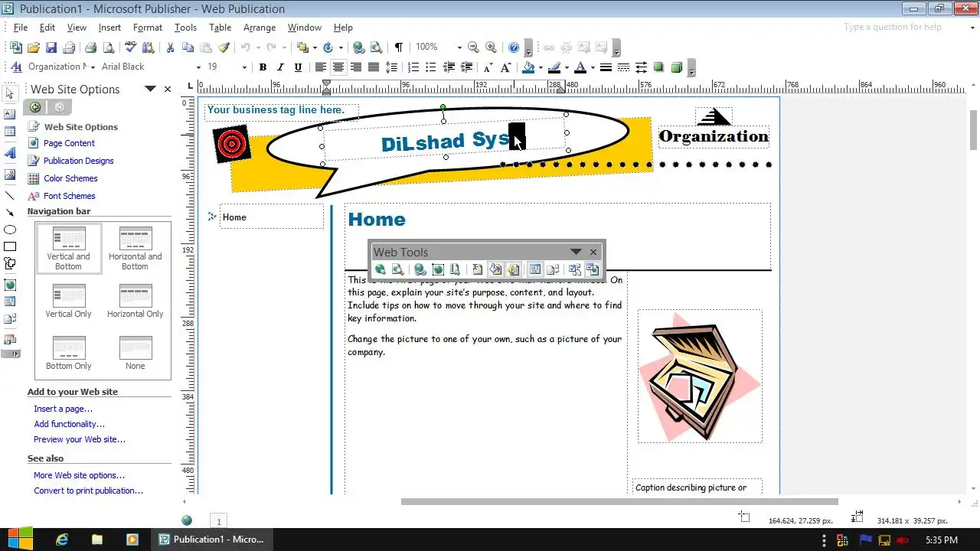Toggle Align Right
This screenshot has height=551, width=980.
[x=355, y=67]
